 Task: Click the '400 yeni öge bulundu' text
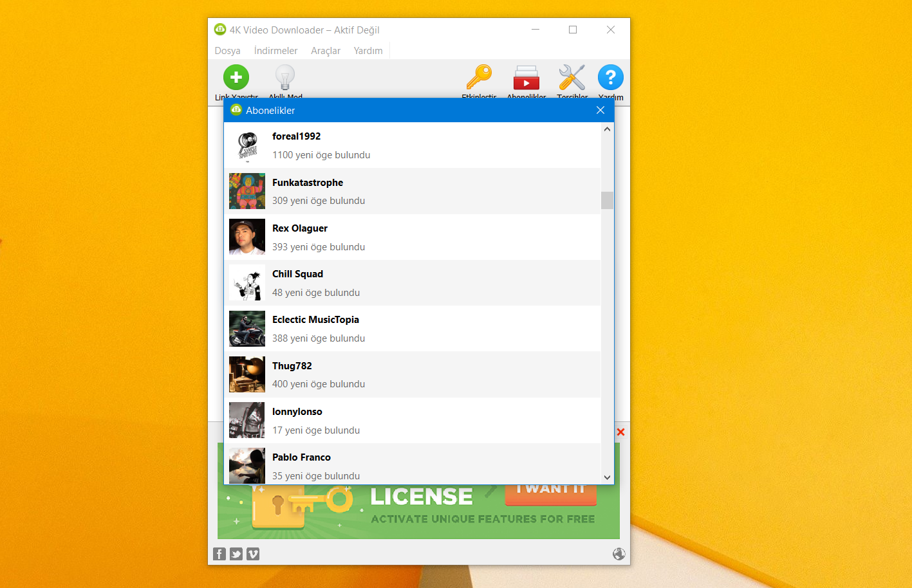[x=319, y=384]
